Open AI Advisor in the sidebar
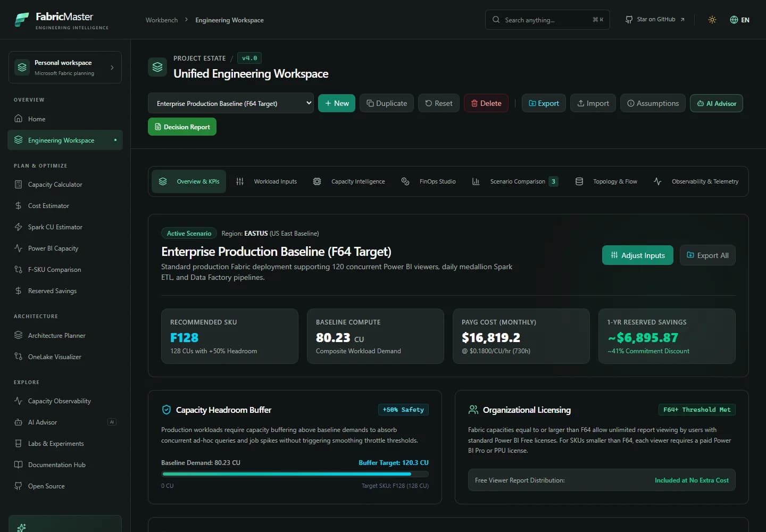This screenshot has width=766, height=532. pyautogui.click(x=65, y=422)
